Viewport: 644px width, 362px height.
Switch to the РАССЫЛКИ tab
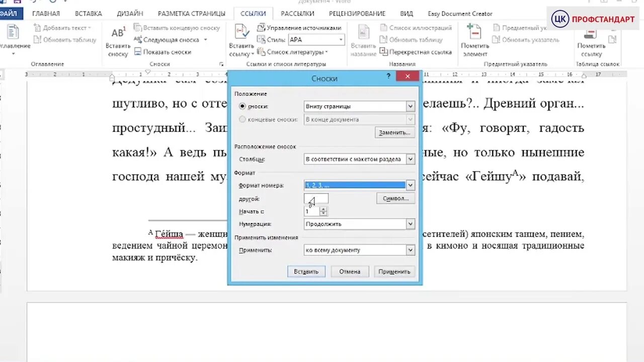297,14
